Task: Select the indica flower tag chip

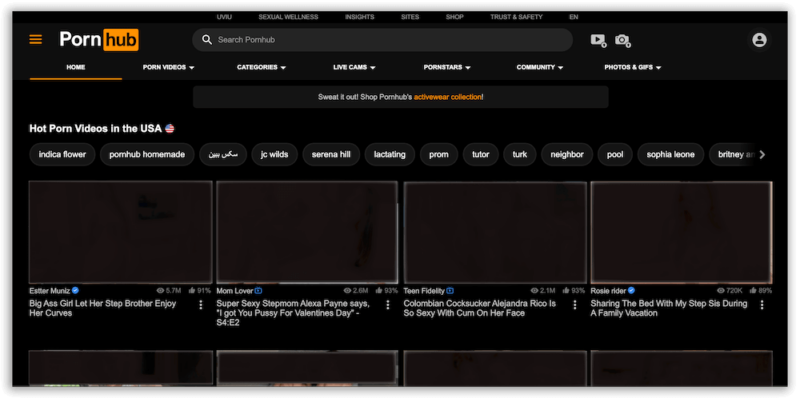Action: coord(62,155)
